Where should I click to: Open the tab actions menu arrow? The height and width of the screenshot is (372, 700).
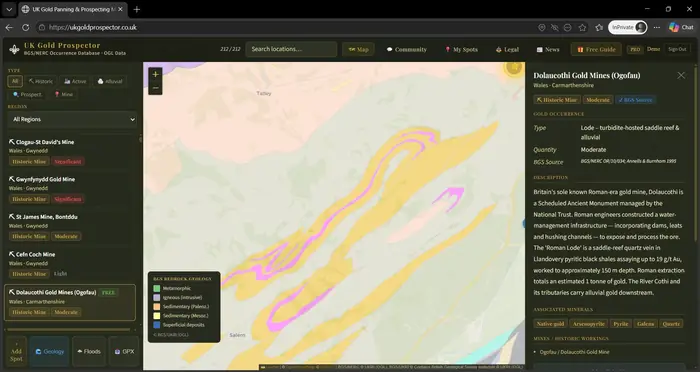9,9
